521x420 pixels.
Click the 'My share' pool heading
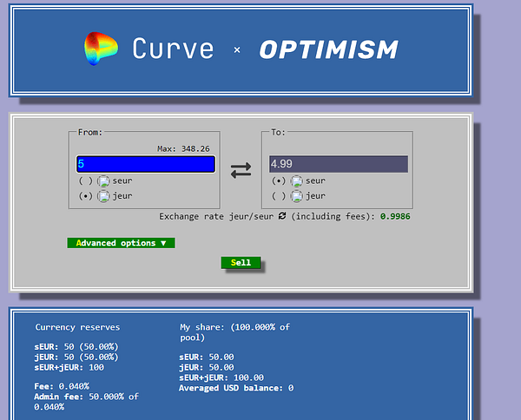234,332
